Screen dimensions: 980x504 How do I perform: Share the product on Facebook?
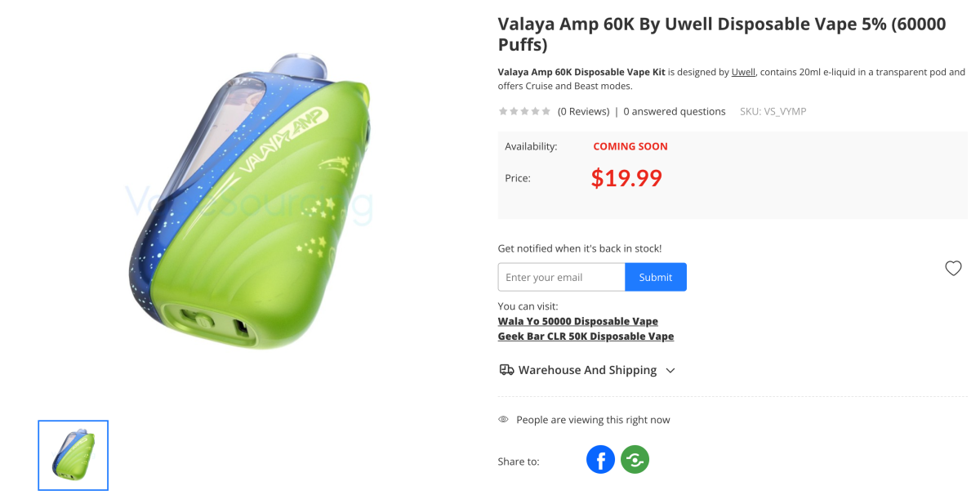600,459
